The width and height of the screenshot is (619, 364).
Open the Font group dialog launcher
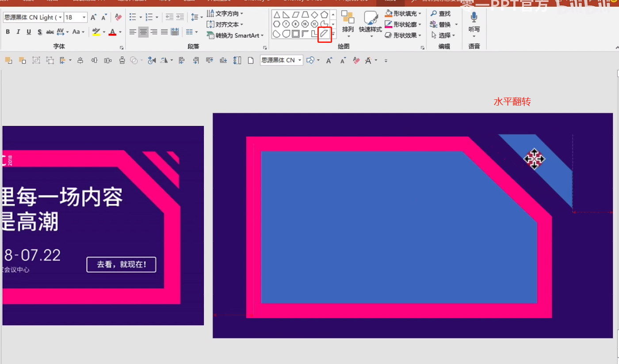click(121, 47)
